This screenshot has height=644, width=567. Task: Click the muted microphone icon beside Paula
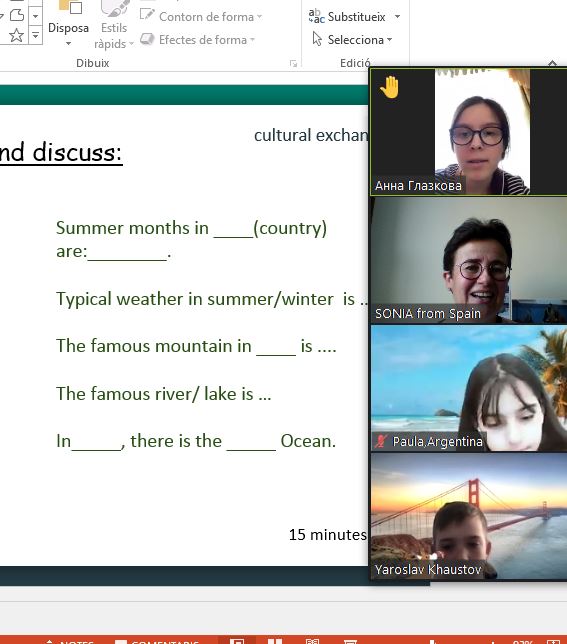[381, 442]
